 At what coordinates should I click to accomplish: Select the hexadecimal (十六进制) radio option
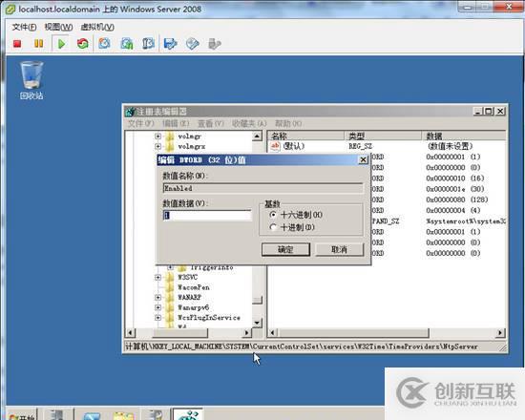274,215
